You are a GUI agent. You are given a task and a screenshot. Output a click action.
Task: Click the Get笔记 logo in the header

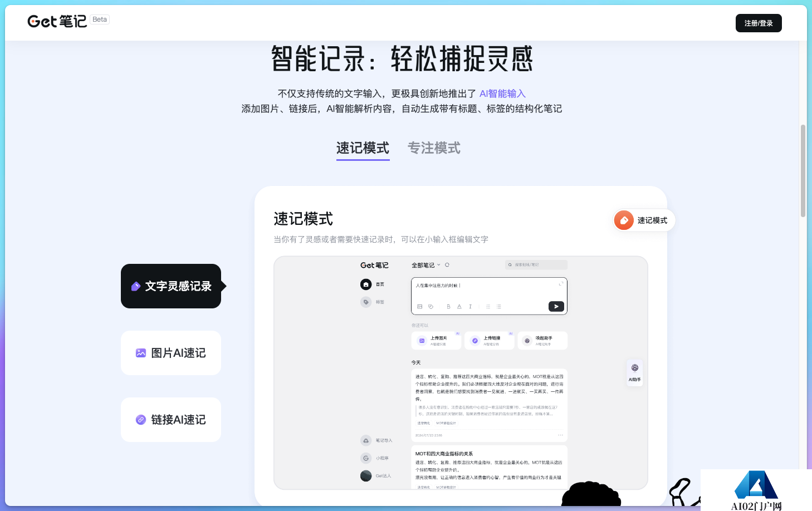click(x=57, y=21)
